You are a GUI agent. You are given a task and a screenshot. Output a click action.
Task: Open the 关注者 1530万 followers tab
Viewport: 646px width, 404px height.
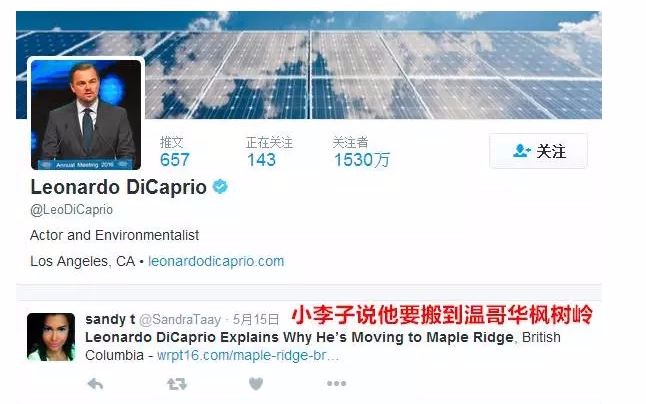[x=361, y=152]
